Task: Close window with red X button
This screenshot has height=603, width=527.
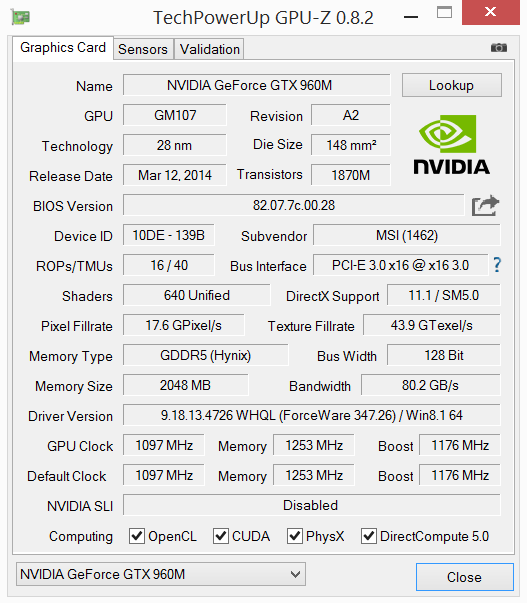Action: [490, 12]
